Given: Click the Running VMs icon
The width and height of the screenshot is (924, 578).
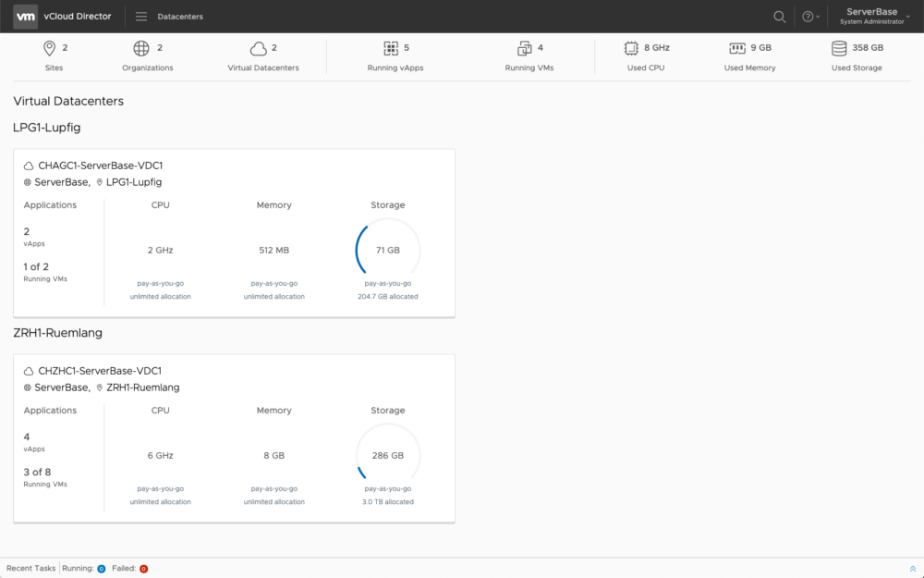Looking at the screenshot, I should tap(524, 48).
